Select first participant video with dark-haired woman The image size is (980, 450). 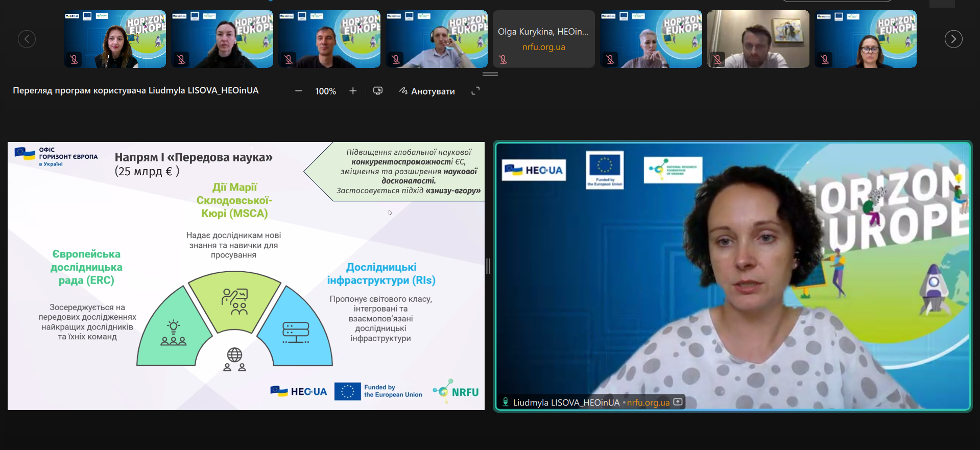point(115,39)
